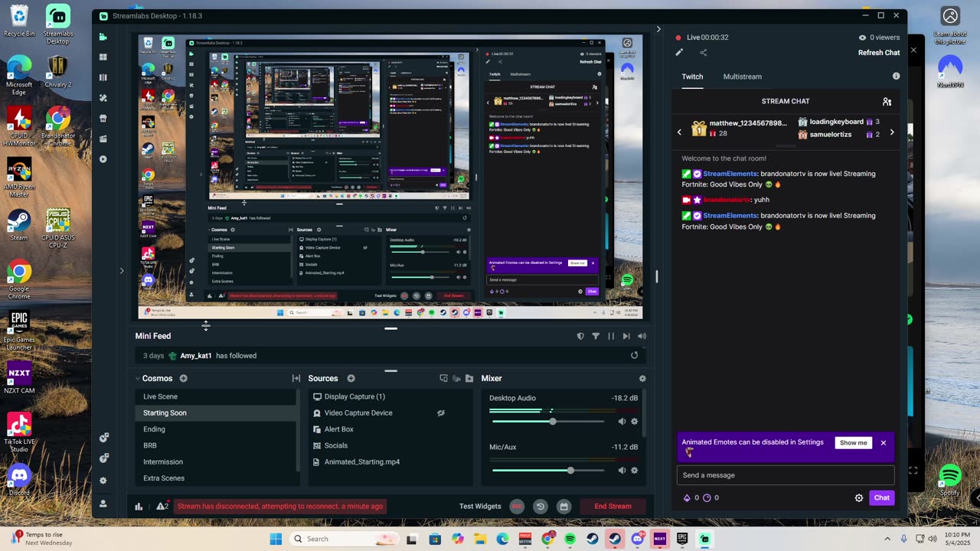Open Spotify from the taskbar

pyautogui.click(x=570, y=539)
